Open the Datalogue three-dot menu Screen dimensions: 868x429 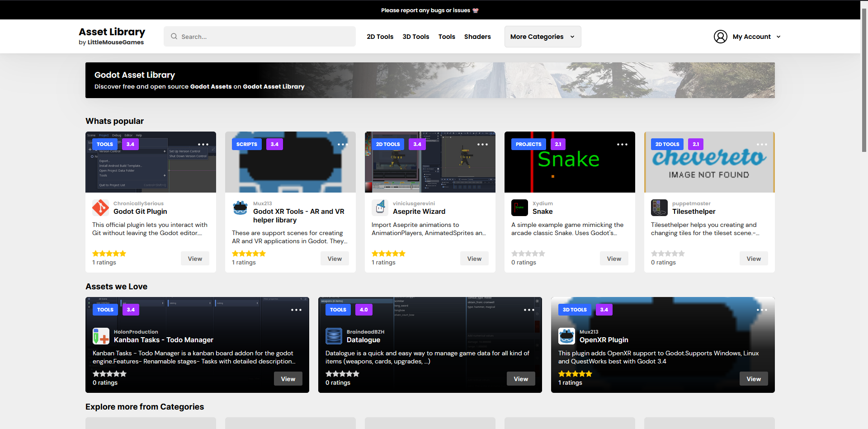(529, 310)
